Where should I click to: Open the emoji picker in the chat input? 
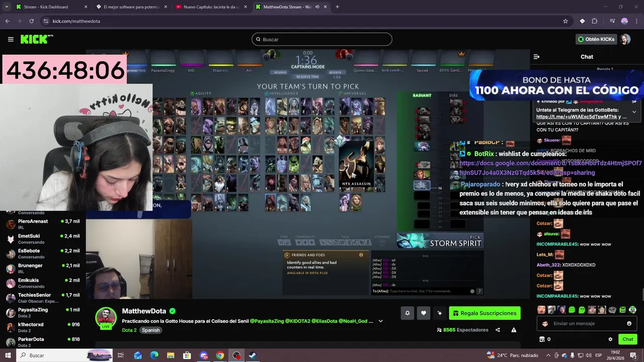pos(629,323)
